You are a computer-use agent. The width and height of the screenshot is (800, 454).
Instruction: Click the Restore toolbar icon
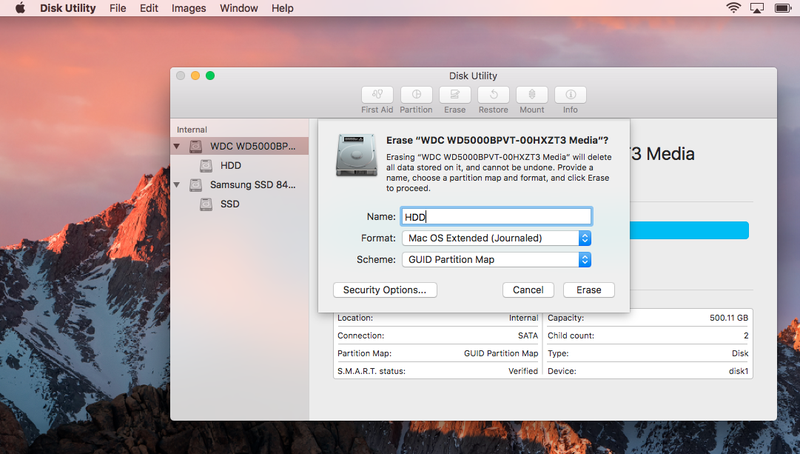(493, 95)
